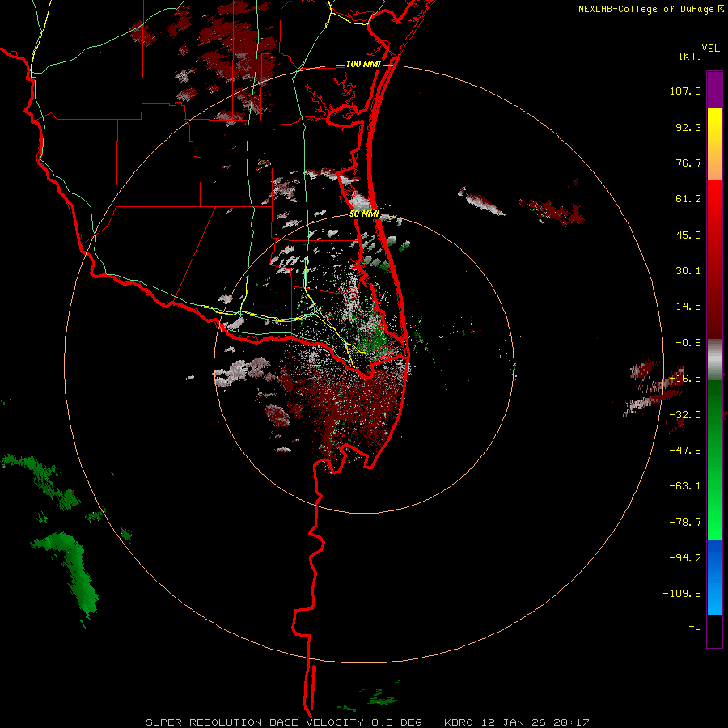Click the 92.3 velocity scale value
This screenshot has width=728, height=728.
coord(688,127)
